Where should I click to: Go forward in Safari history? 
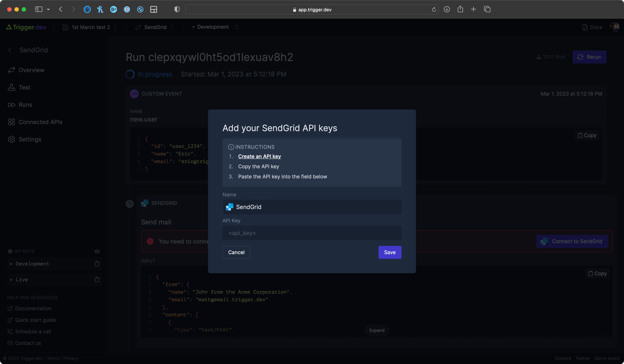click(73, 9)
